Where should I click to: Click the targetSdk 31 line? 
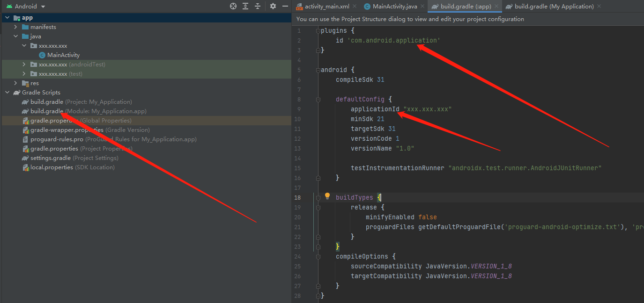373,129
